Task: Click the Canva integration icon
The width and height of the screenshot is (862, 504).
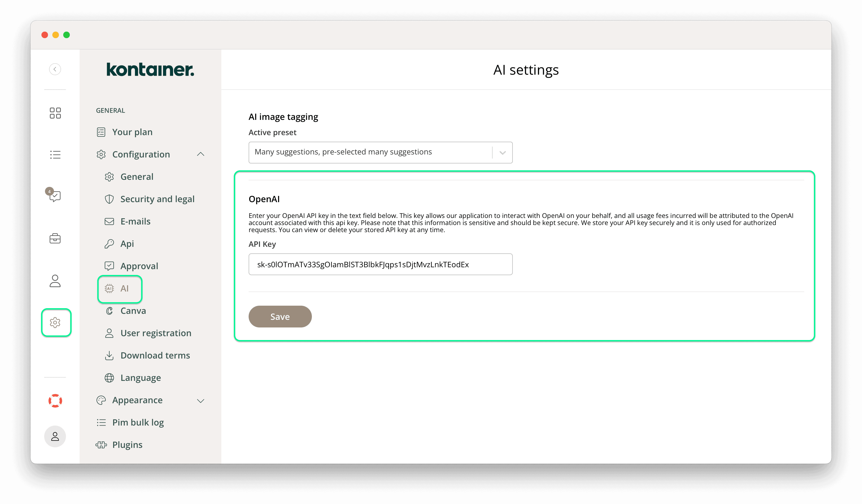Action: (x=110, y=311)
